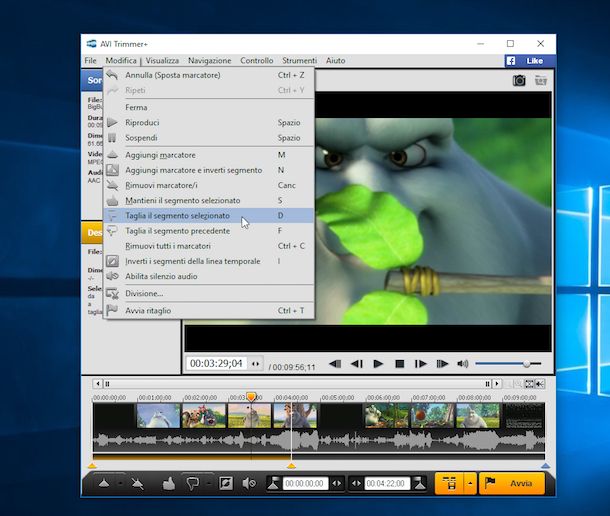
Task: Choose Aggiungi marcatore e inverti segmento
Action: (209, 170)
